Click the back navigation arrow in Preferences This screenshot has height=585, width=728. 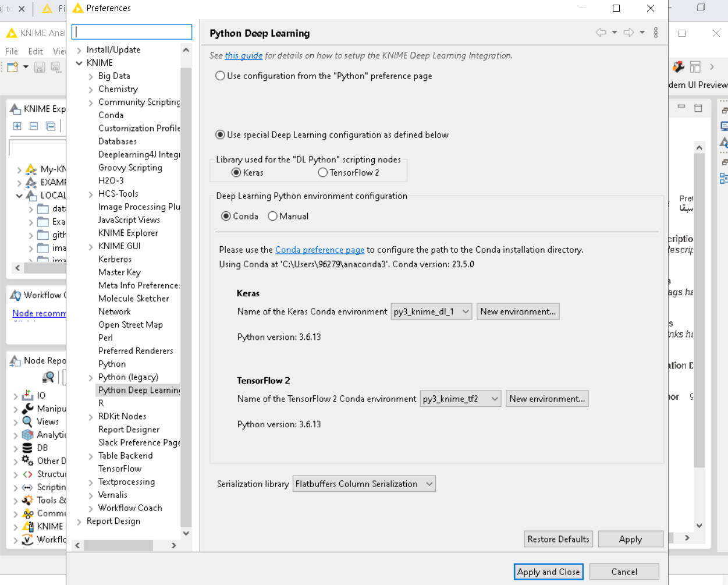pyautogui.click(x=601, y=33)
